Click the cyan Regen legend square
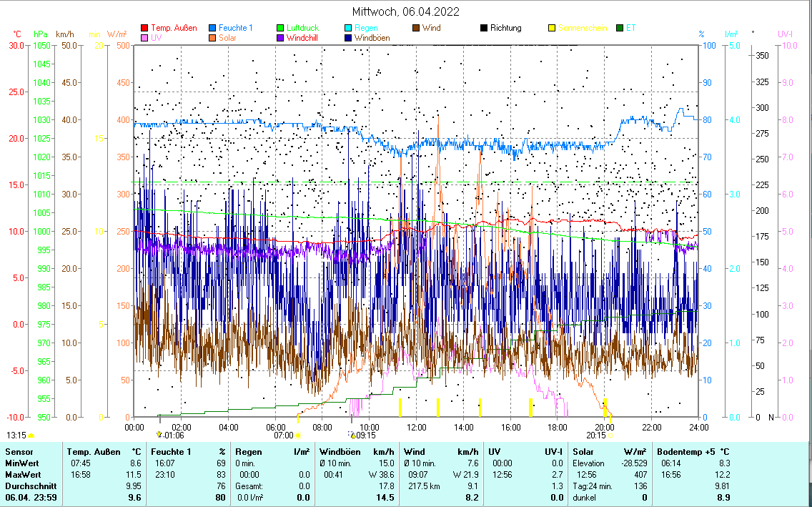The width and height of the screenshot is (812, 507). [349, 28]
